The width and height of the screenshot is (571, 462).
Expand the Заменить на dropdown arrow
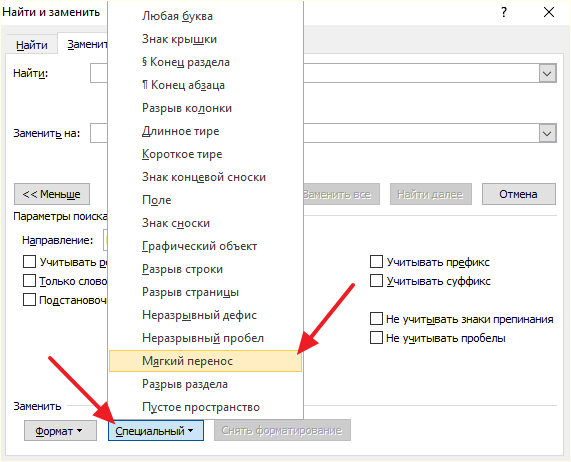547,134
